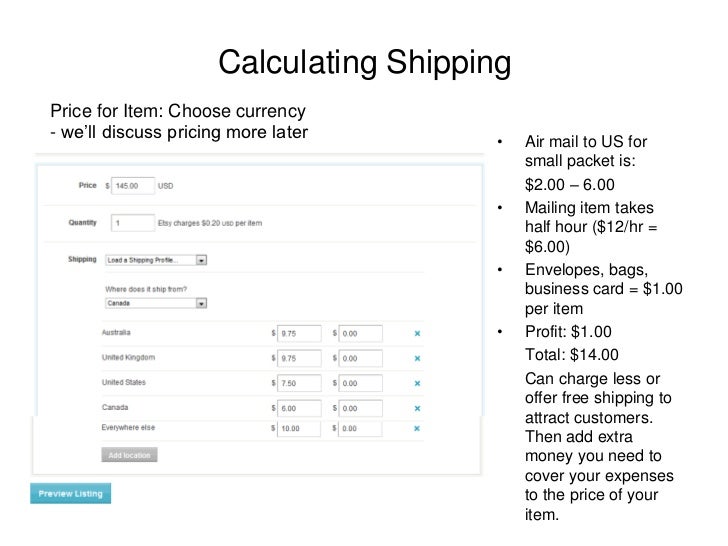Viewport: 728px width, 546px height.
Task: Remove the Australia shipping row
Action: pos(417,333)
